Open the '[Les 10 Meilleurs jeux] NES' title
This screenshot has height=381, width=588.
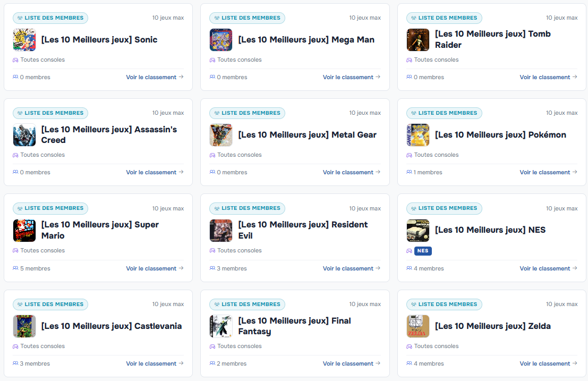490,230
